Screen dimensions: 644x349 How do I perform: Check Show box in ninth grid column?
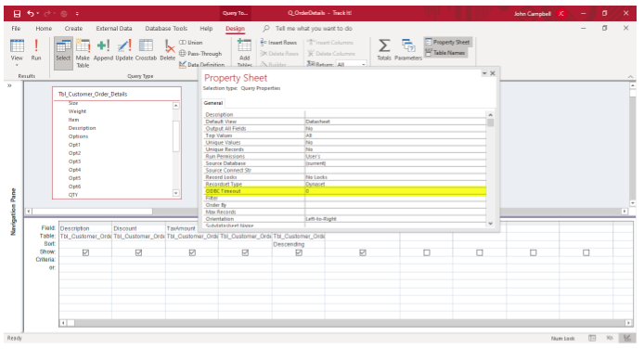(533, 252)
